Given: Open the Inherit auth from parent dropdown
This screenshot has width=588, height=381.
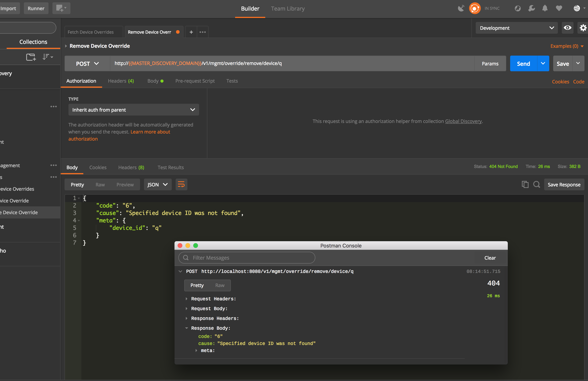Looking at the screenshot, I should (x=133, y=109).
